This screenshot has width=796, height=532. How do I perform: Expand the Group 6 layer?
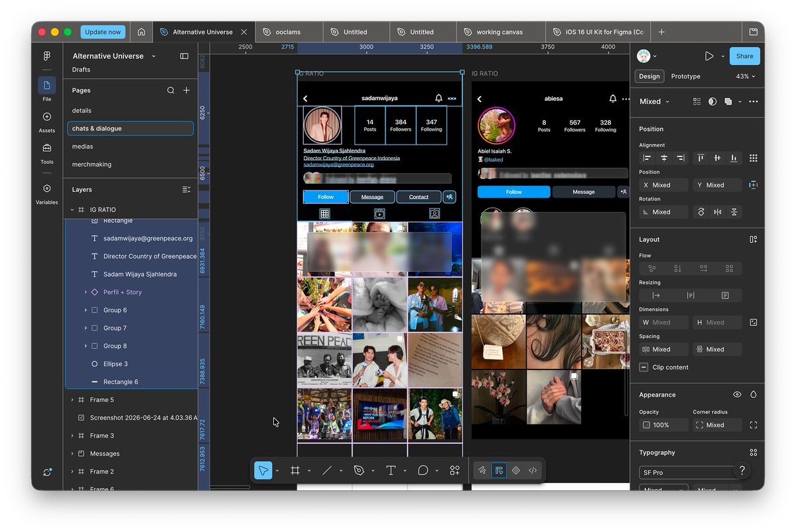(86, 310)
